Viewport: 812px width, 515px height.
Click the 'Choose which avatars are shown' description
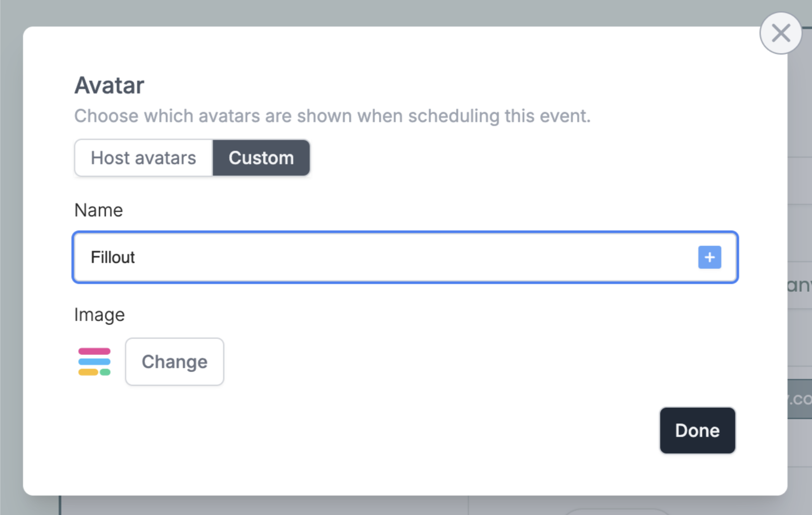coord(332,116)
